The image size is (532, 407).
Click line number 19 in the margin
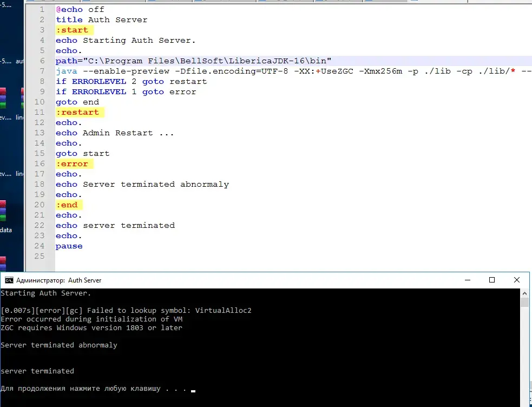40,194
